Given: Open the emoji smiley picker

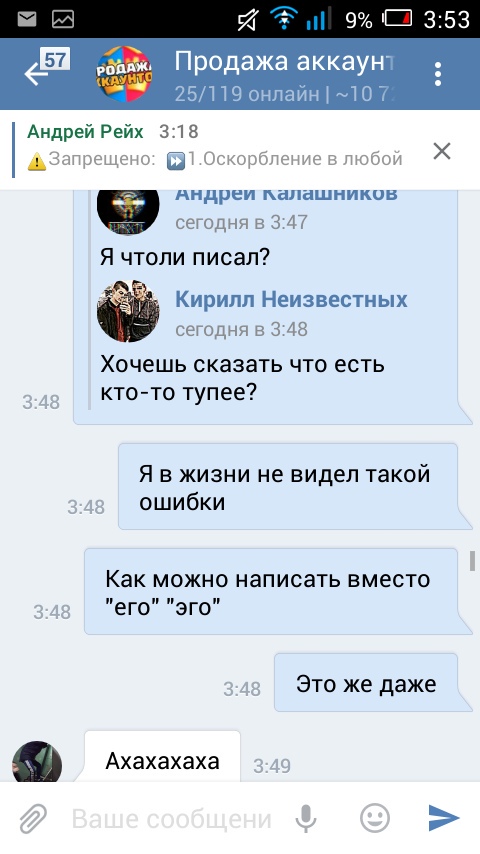Looking at the screenshot, I should 375,818.
